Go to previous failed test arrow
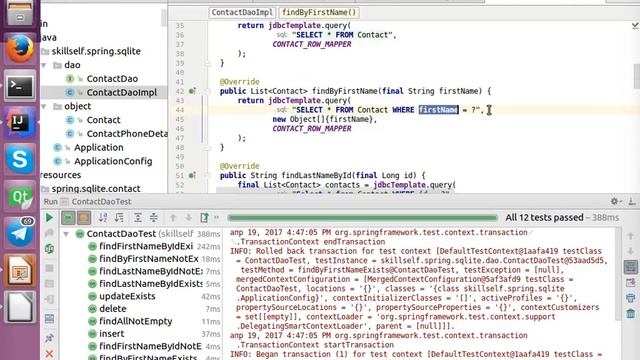Screen dimensions: 640x360 coord(173,218)
